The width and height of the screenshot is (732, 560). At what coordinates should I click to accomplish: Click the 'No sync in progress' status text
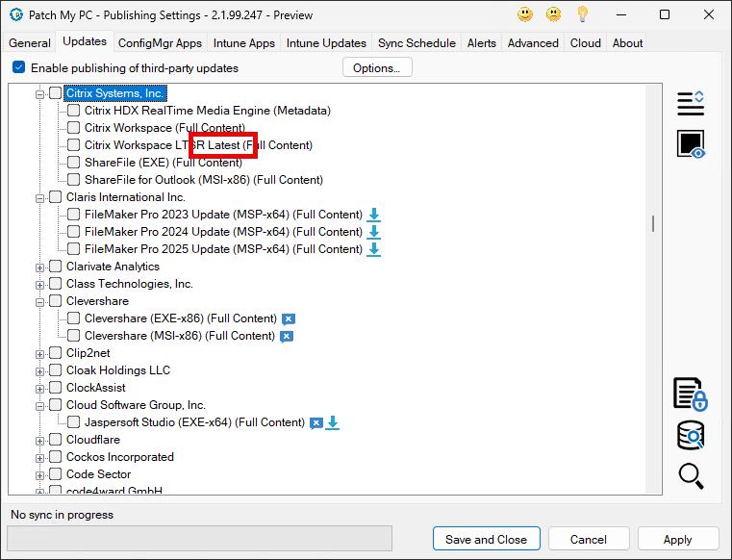[x=63, y=514]
